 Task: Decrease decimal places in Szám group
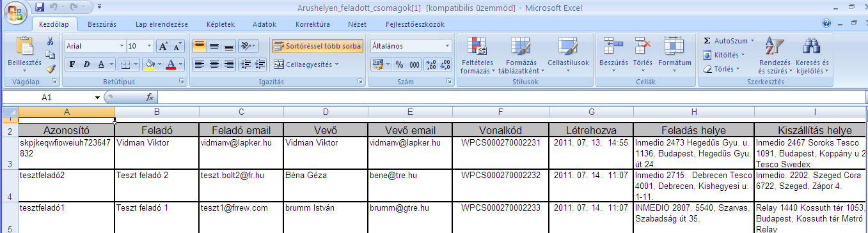(445, 64)
